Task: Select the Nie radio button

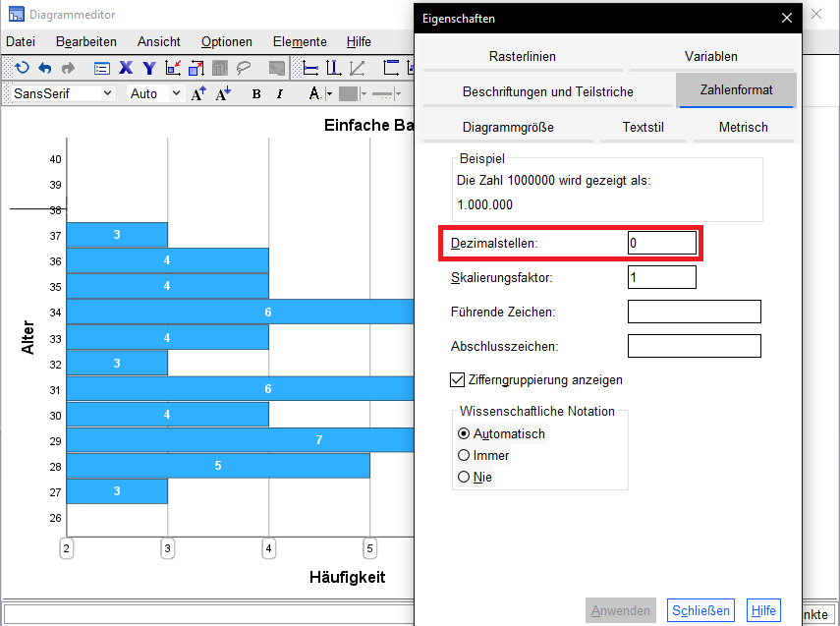Action: [463, 477]
